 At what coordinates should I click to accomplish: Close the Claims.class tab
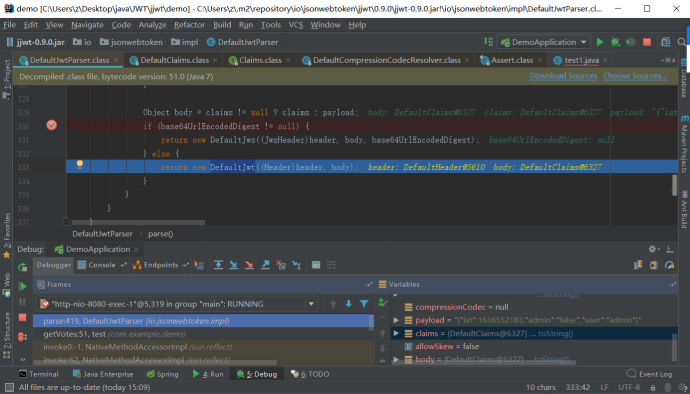tap(288, 60)
